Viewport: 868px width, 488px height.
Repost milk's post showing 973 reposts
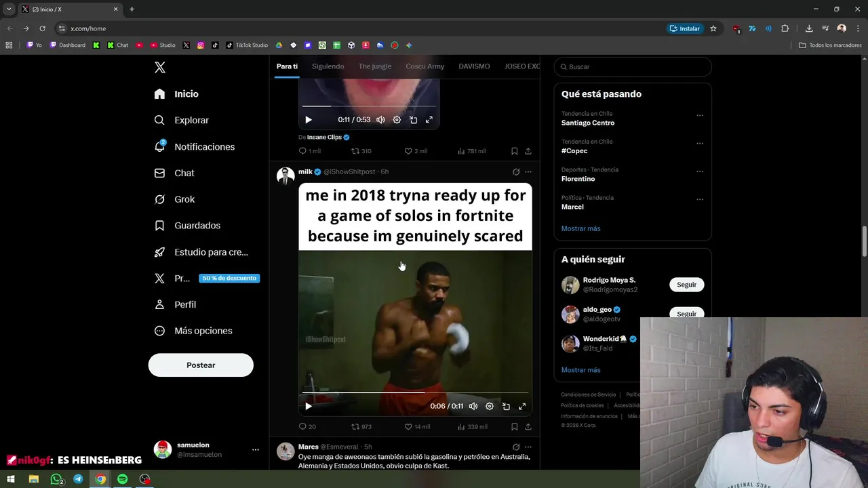coord(361,426)
